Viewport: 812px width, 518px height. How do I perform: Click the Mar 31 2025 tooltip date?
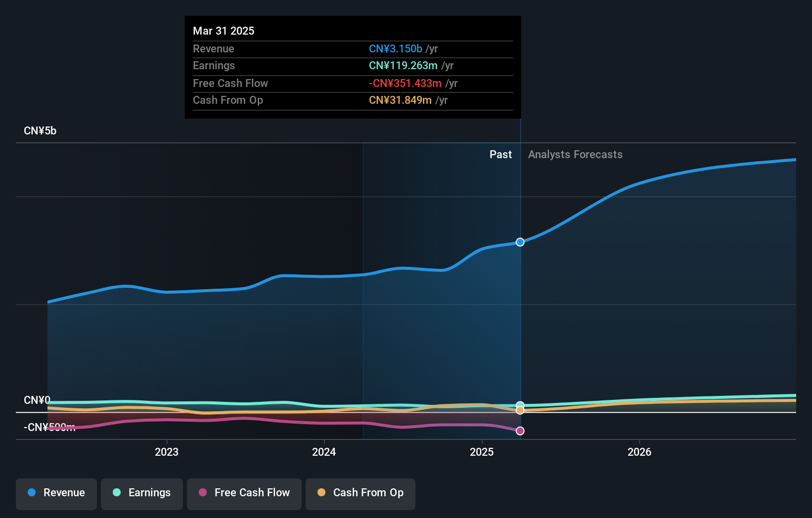(224, 31)
